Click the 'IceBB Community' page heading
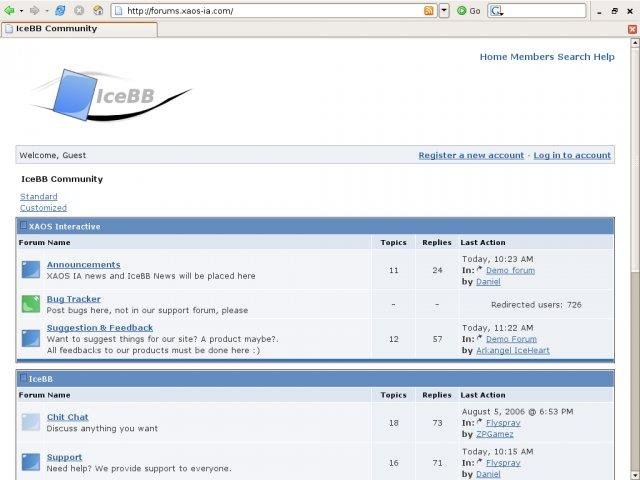Viewport: 640px width, 480px height. click(x=62, y=179)
